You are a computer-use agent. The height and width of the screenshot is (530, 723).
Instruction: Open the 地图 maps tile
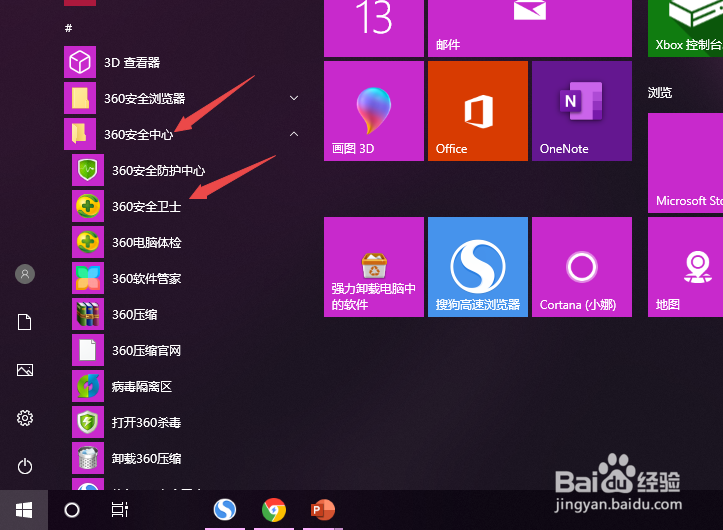pyautogui.click(x=686, y=267)
